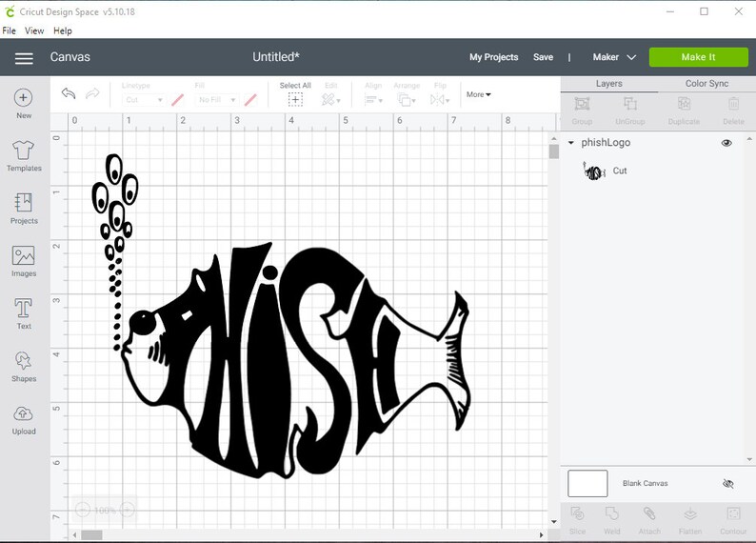Open the Maker machine dropdown
Screen dimensions: 756x543
[x=614, y=57]
